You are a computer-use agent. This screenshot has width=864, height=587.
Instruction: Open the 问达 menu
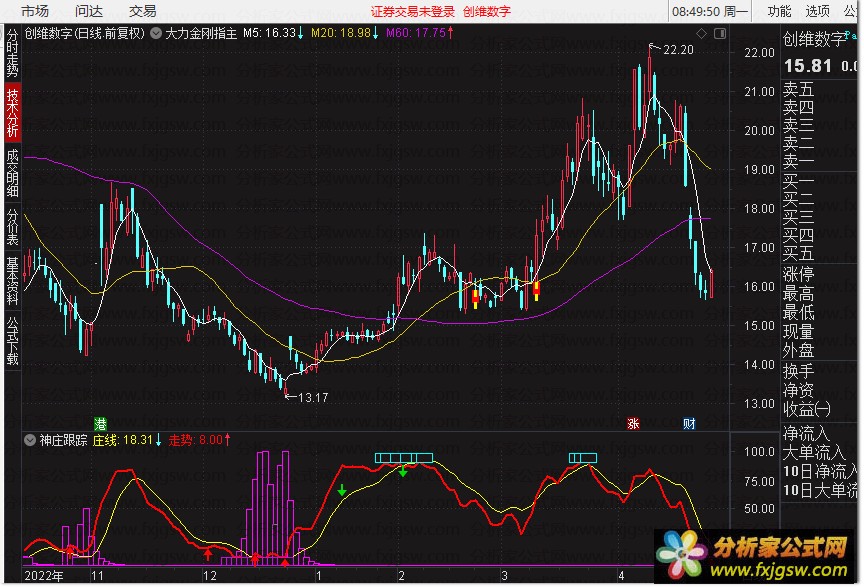tap(89, 11)
